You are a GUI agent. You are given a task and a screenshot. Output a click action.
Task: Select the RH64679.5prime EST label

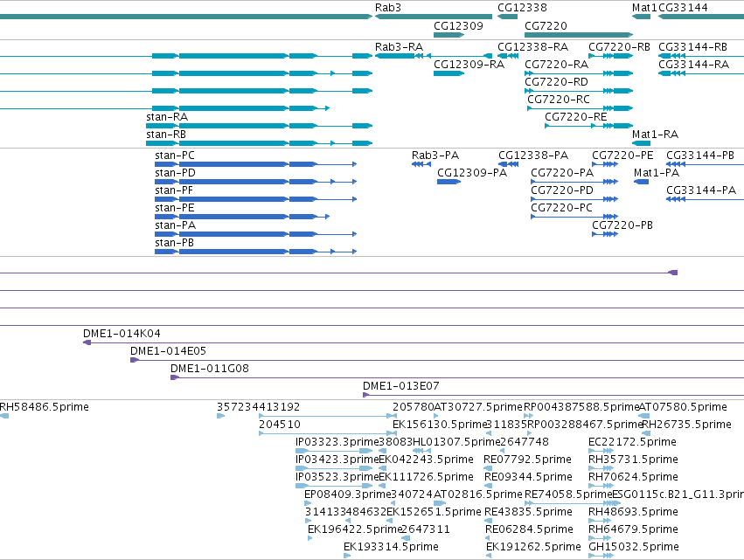pyautogui.click(x=634, y=529)
